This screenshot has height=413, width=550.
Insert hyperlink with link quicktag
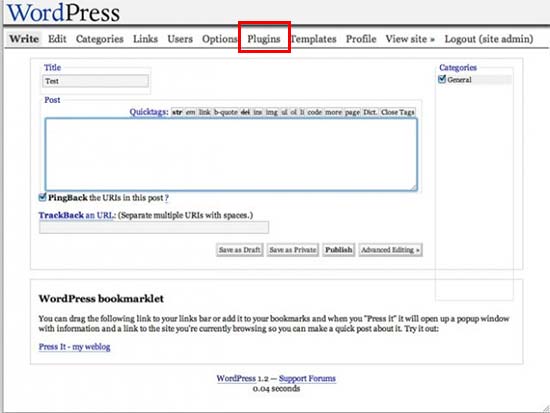204,112
